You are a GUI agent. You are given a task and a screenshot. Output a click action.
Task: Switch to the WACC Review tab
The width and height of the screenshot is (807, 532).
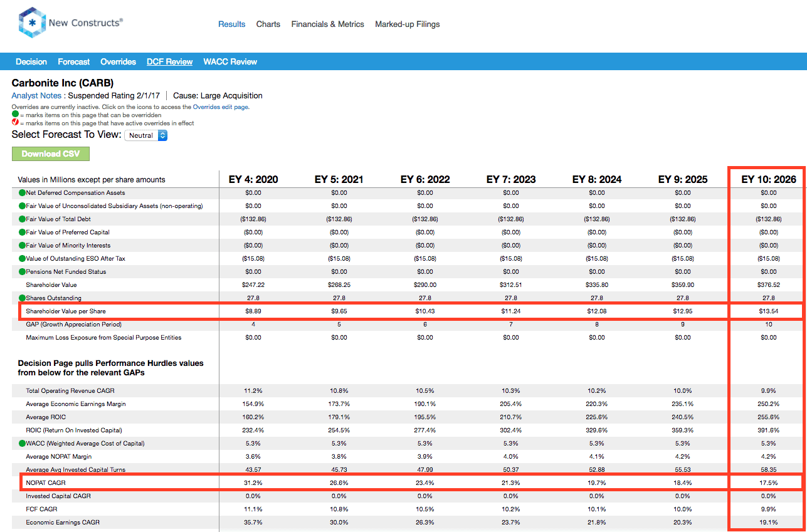230,61
